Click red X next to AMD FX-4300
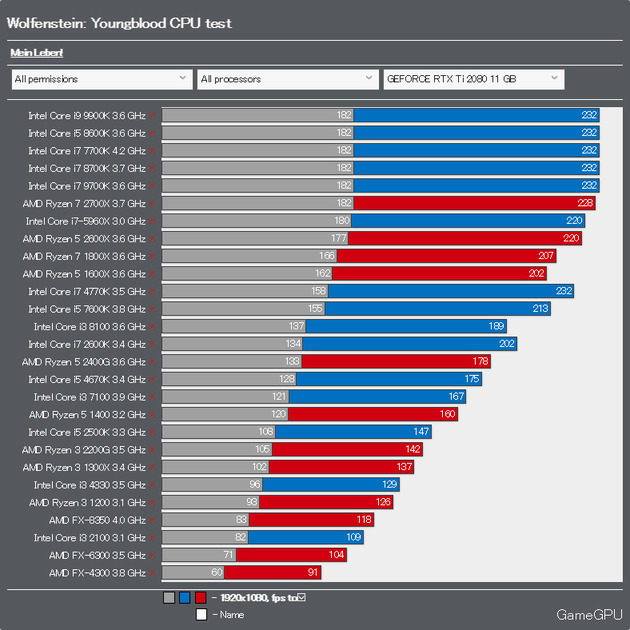Screen dimensions: 630x630 pos(151,573)
